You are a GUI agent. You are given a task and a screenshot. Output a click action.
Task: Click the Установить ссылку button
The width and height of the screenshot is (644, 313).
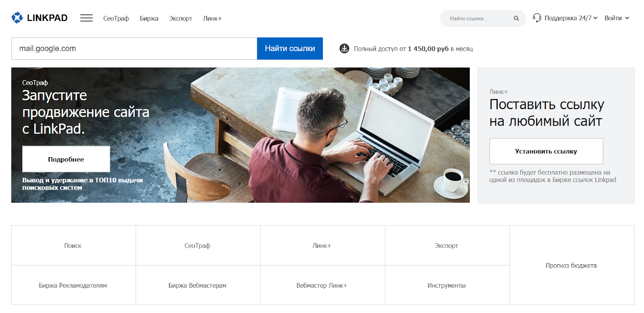[x=546, y=151]
